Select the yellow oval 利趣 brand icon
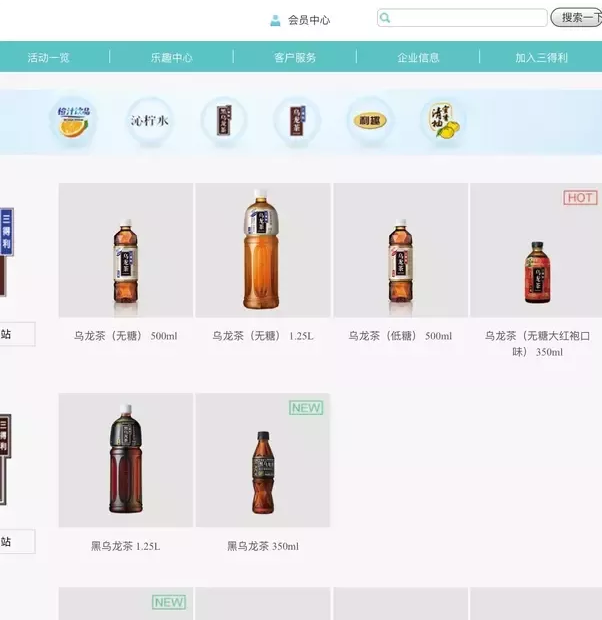The height and width of the screenshot is (620, 602). tap(370, 120)
